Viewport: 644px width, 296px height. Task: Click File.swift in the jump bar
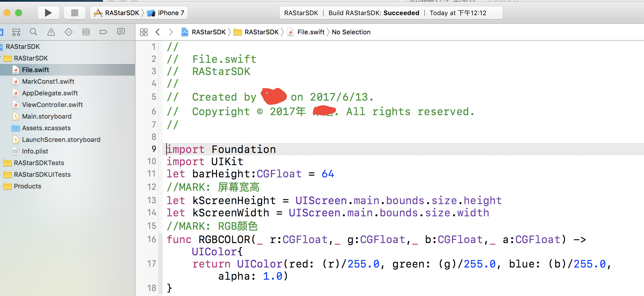(311, 32)
